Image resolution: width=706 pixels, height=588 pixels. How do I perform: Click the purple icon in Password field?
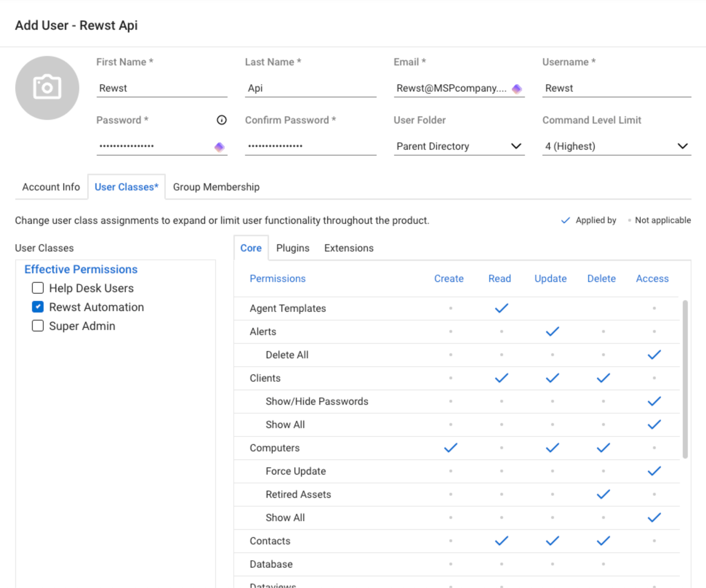pos(219,147)
